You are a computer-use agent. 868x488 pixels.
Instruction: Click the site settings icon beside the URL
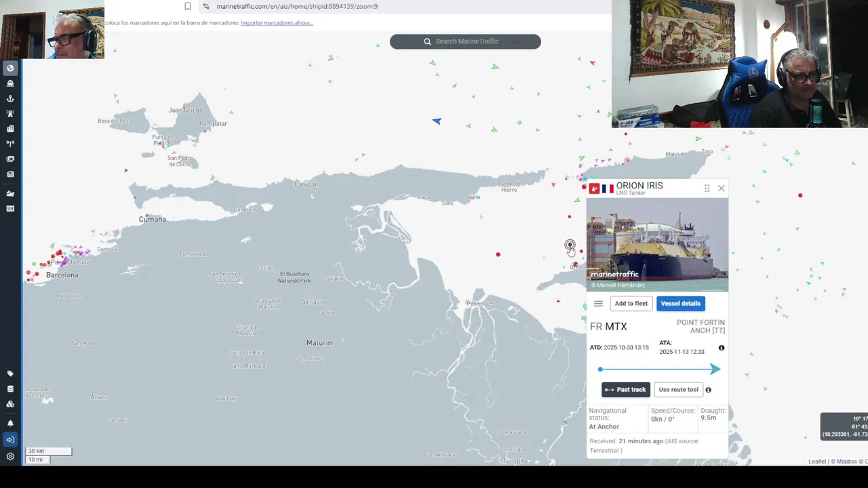pyautogui.click(x=206, y=6)
